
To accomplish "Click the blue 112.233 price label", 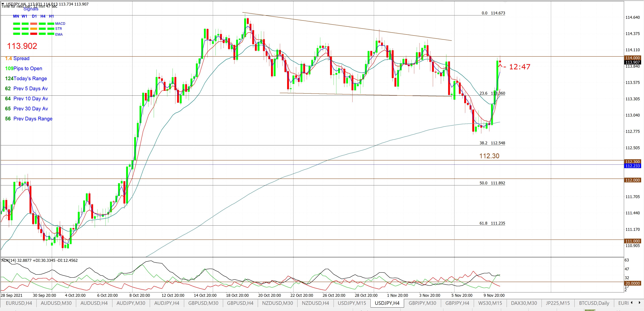I will point(632,166).
